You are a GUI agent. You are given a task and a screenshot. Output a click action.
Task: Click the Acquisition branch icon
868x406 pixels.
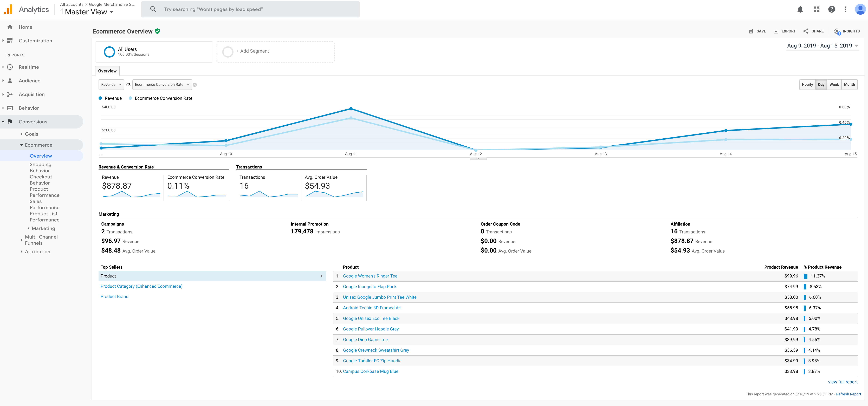tap(10, 94)
